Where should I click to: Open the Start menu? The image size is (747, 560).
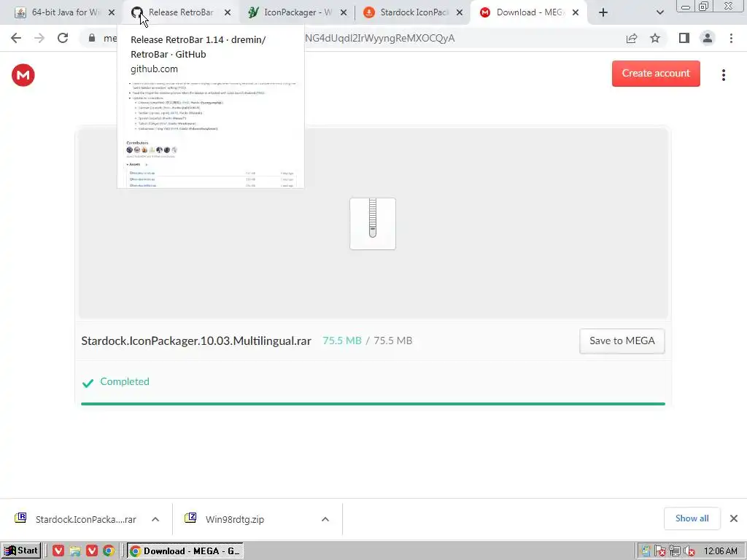coord(21,551)
